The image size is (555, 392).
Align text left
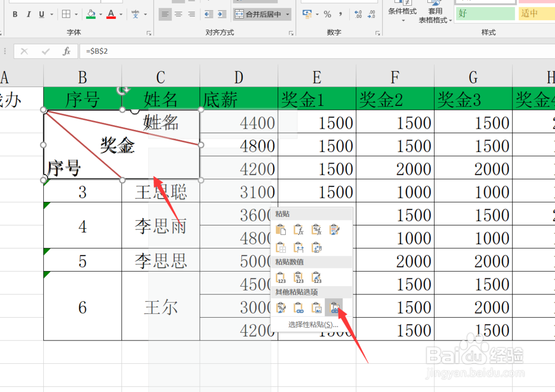click(x=165, y=14)
